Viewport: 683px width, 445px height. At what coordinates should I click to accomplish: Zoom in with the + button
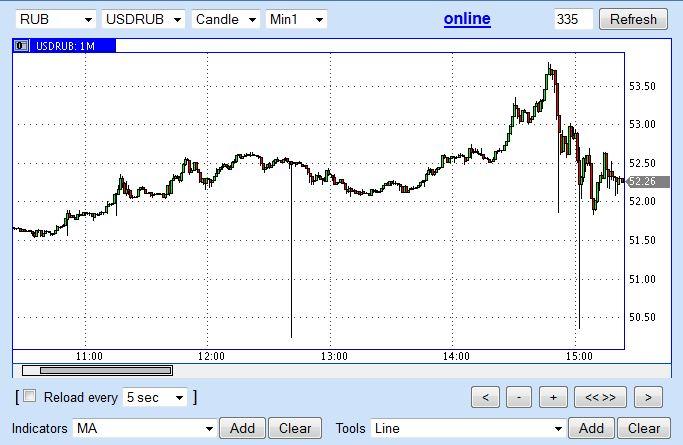553,397
